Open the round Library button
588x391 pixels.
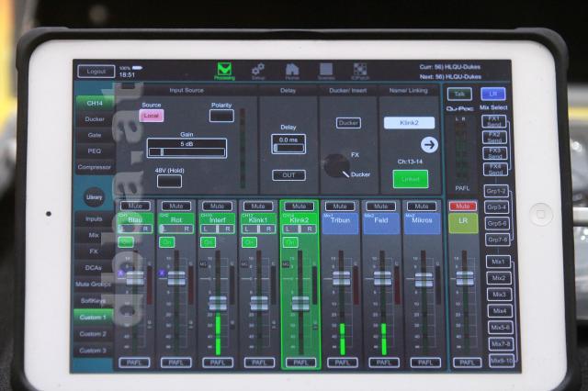(x=93, y=197)
